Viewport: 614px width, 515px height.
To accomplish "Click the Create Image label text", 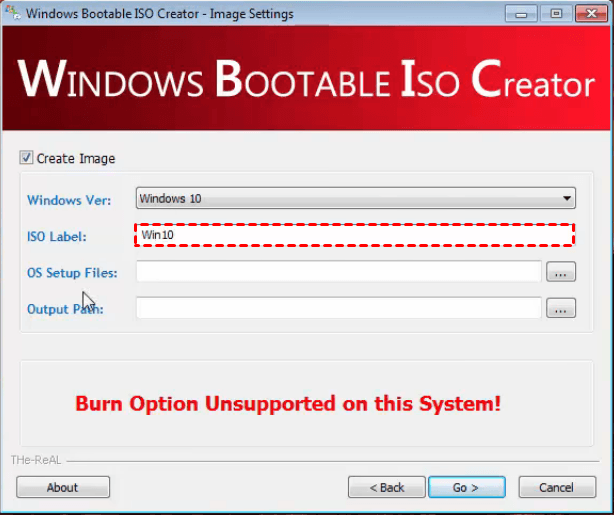I will tap(76, 158).
